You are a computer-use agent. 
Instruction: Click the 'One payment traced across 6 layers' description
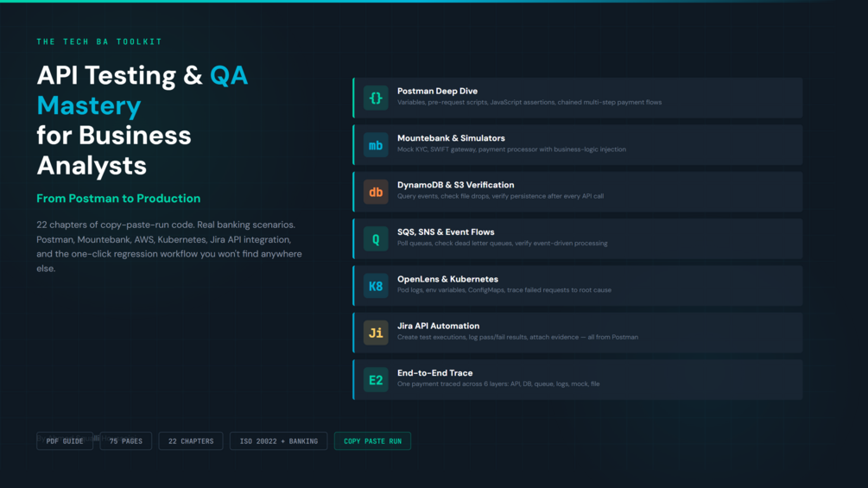pyautogui.click(x=498, y=384)
